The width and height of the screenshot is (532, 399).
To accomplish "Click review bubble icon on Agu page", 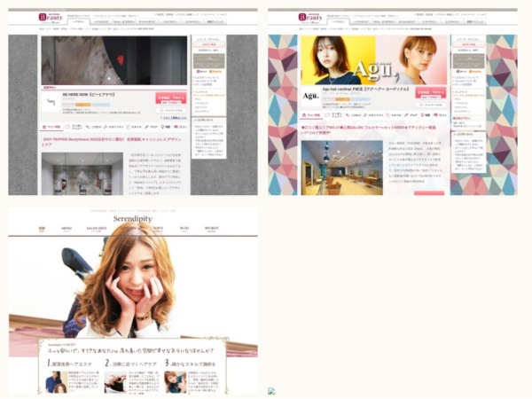I will 435,115.
